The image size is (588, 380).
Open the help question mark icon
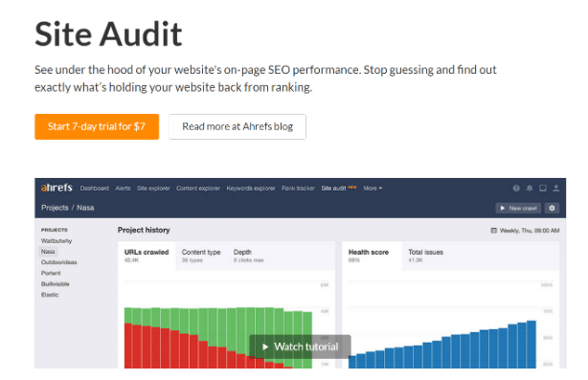(x=516, y=189)
